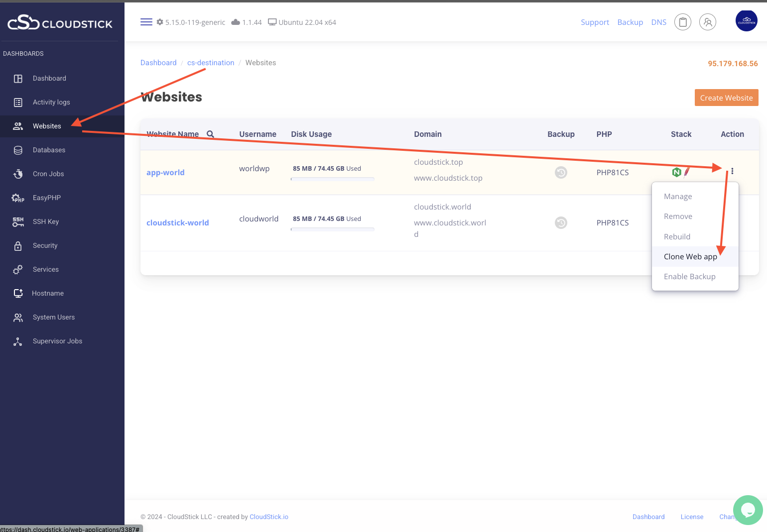The image size is (767, 532).
Task: Open the clipboard icon in the top bar
Action: pos(683,22)
